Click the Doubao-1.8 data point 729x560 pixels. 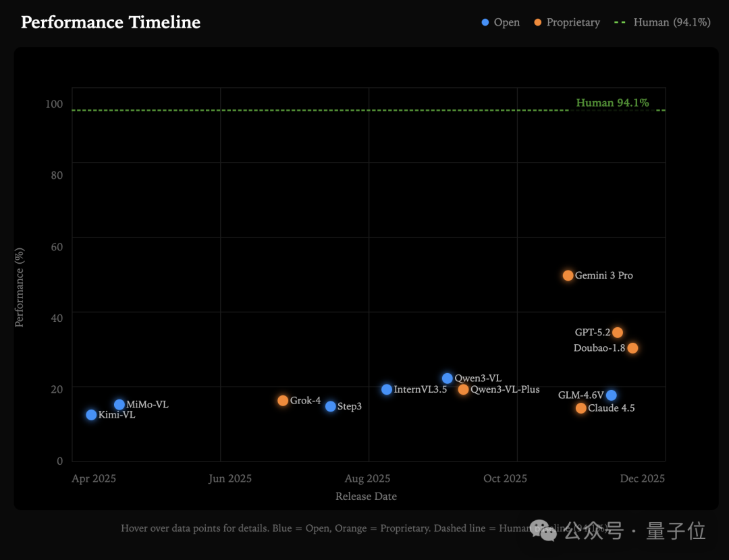click(632, 348)
